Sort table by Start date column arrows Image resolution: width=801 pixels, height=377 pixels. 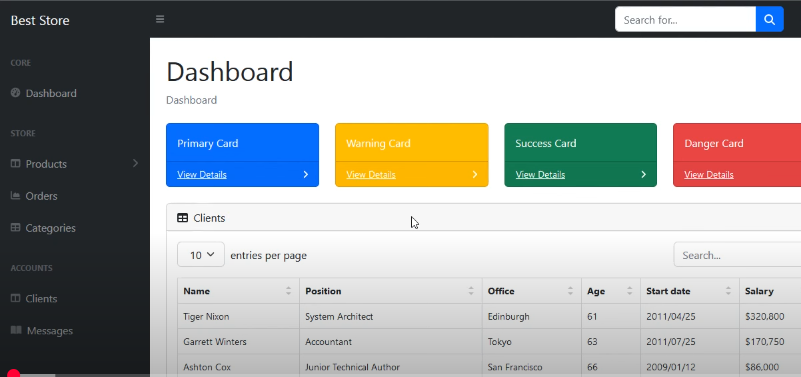coord(728,291)
